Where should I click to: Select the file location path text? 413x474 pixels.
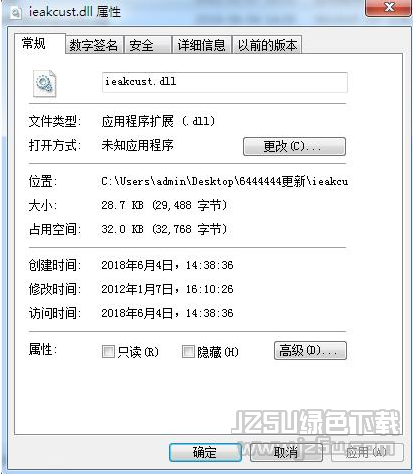tap(224, 181)
